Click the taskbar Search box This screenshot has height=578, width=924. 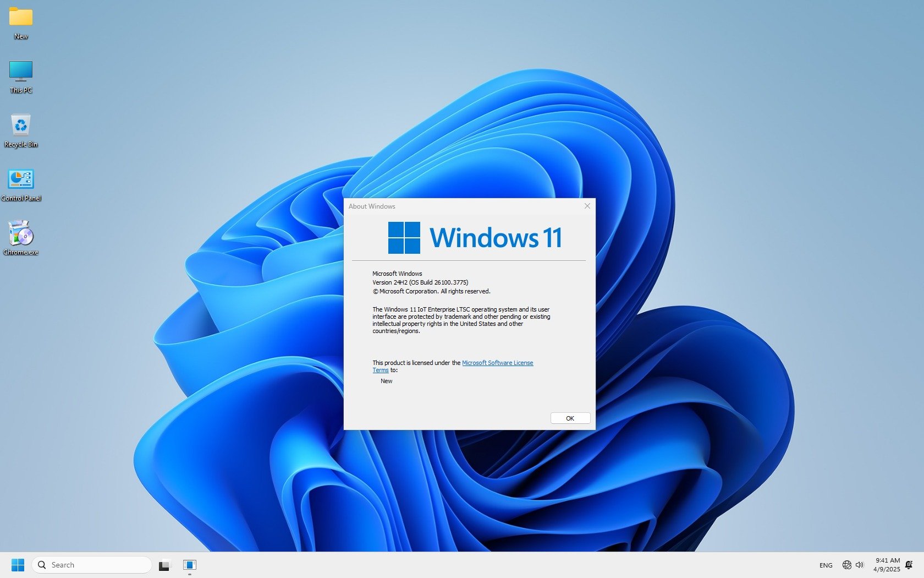pos(92,565)
